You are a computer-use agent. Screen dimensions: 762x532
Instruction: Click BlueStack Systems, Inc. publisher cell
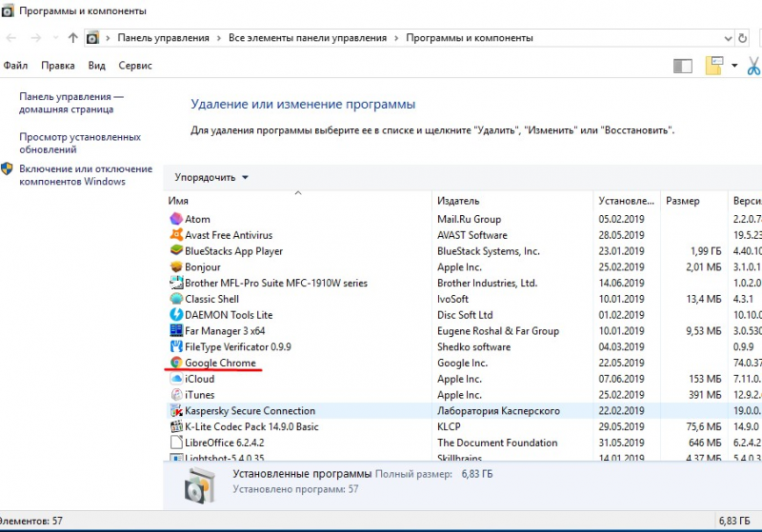pyautogui.click(x=489, y=251)
